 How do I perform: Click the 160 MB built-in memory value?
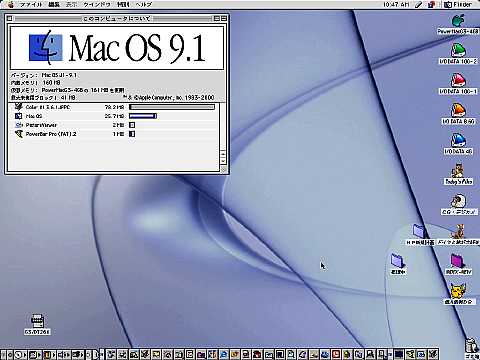pos(52,83)
